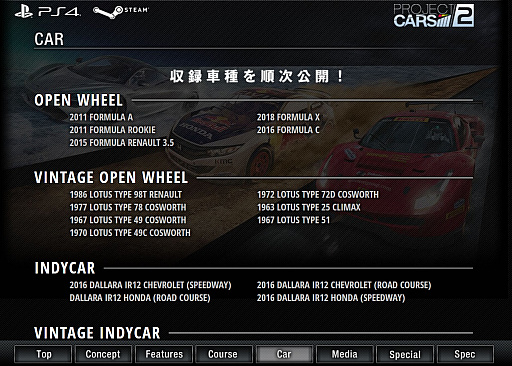The image size is (512, 366).
Task: Switch to the Special tab
Action: (x=405, y=354)
